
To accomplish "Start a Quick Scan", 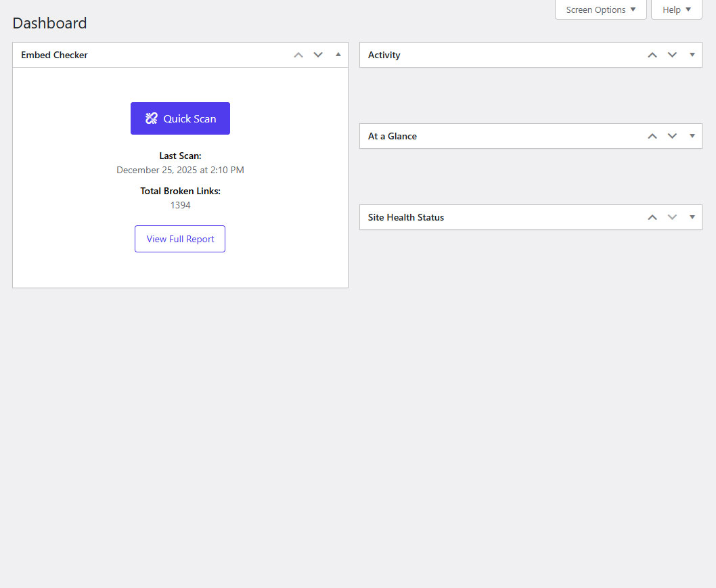I will tap(180, 118).
